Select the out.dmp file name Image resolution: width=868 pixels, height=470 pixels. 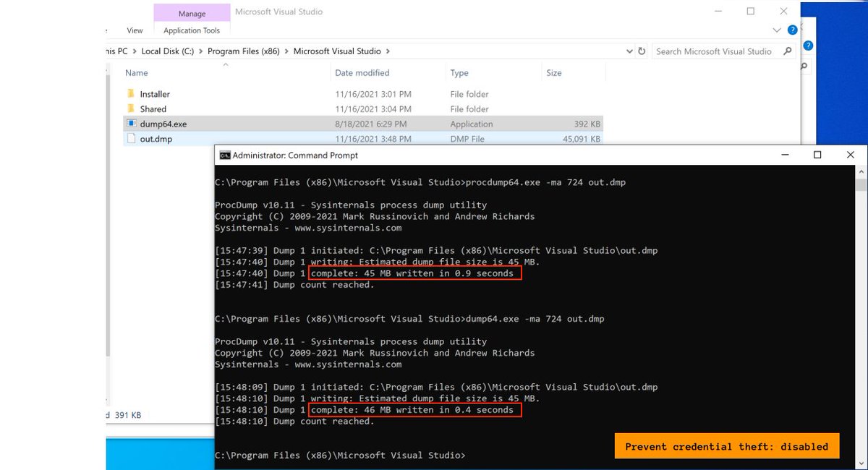(x=156, y=139)
